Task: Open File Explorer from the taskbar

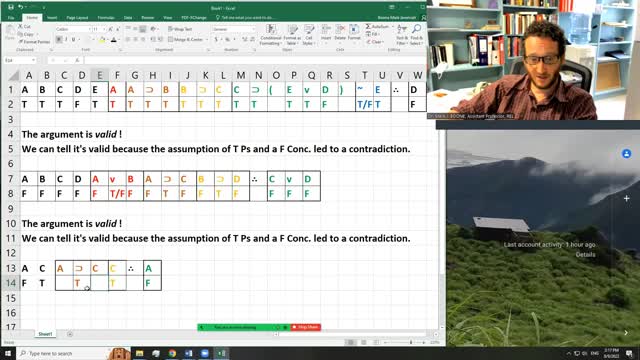Action: [140, 353]
